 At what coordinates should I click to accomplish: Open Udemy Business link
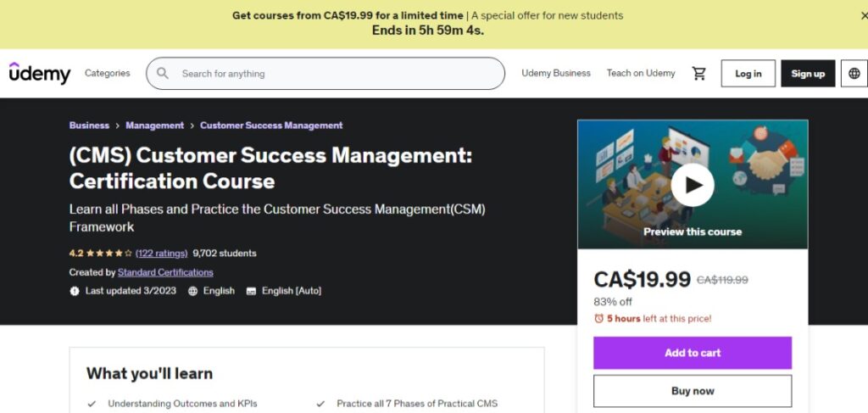coord(556,73)
